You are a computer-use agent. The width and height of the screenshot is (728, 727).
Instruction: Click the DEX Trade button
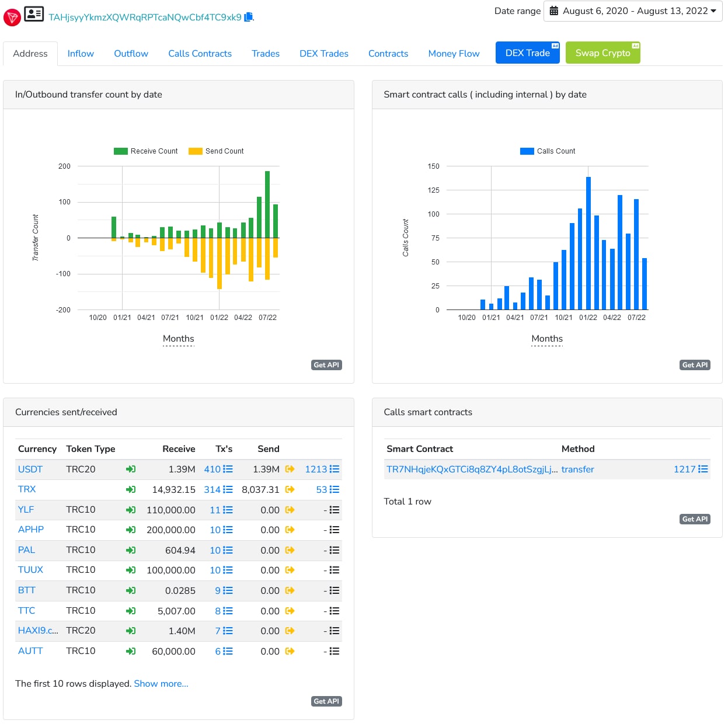coord(528,53)
